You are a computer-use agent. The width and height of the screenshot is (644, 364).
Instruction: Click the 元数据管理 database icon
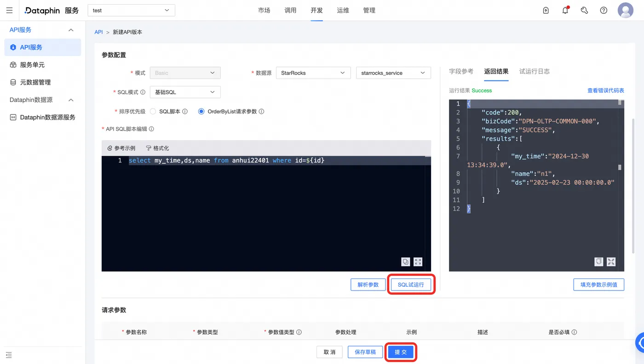[13, 82]
